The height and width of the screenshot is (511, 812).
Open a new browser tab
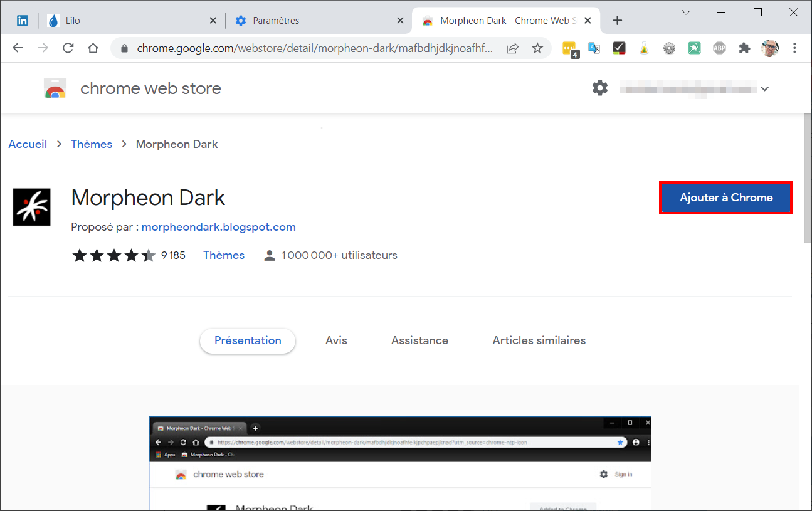click(x=617, y=21)
